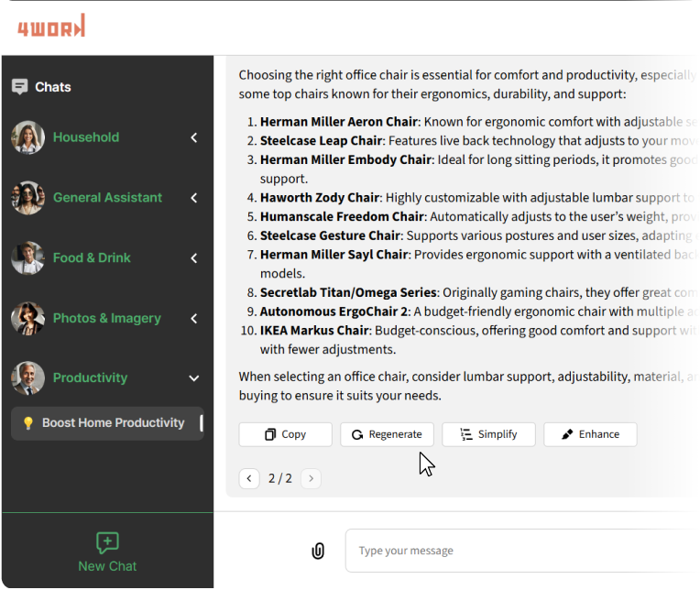
Task: Copy the response with Copy button
Action: pos(285,434)
